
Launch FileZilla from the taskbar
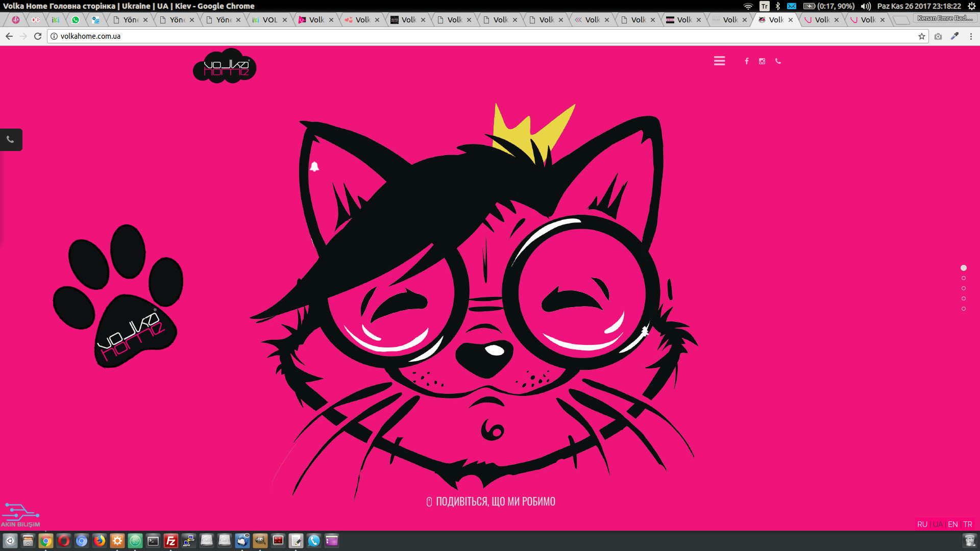pyautogui.click(x=171, y=541)
